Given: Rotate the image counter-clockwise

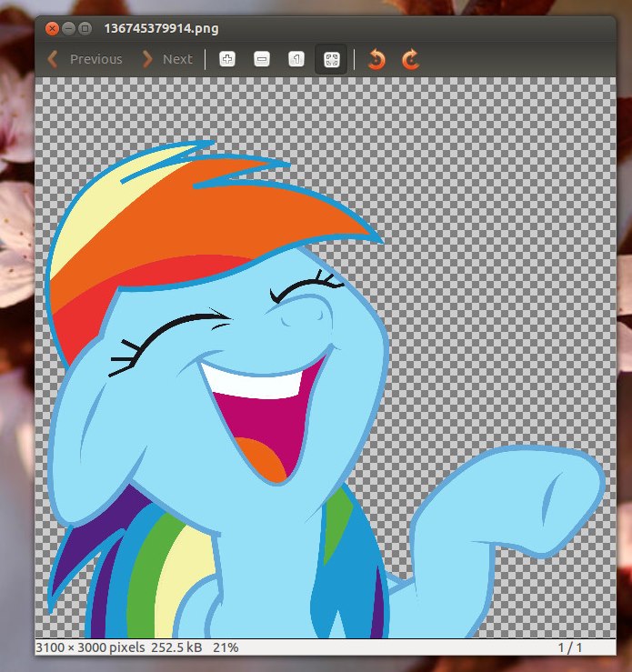Looking at the screenshot, I should coord(376,59).
